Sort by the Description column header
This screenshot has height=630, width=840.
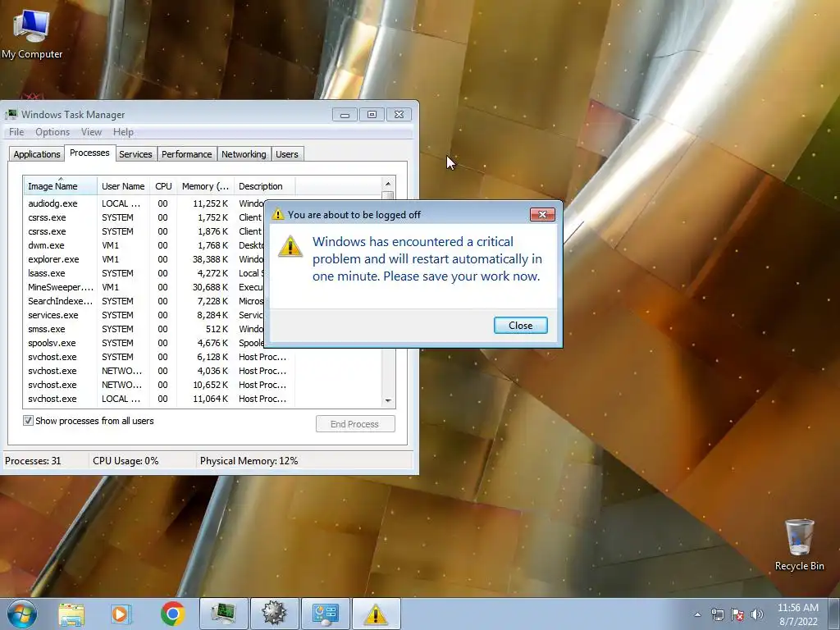click(x=264, y=186)
